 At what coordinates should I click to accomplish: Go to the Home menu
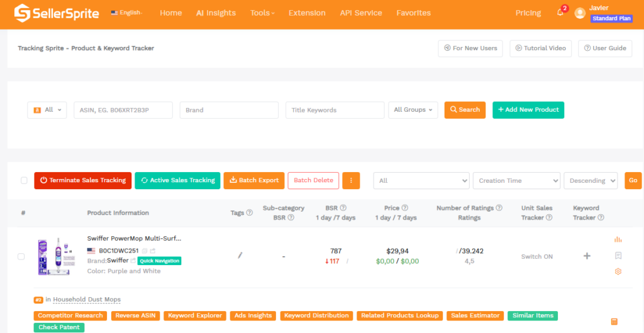click(x=171, y=13)
